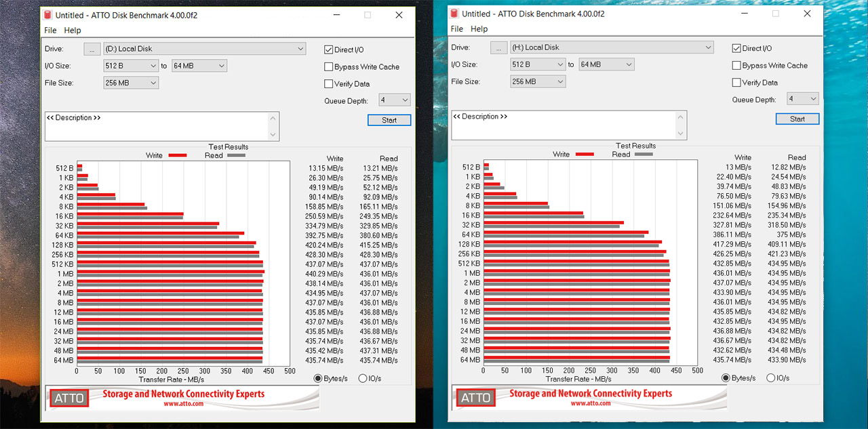Click red Write legend swatch in right window
Screen dimensions: 868x429
585,155
